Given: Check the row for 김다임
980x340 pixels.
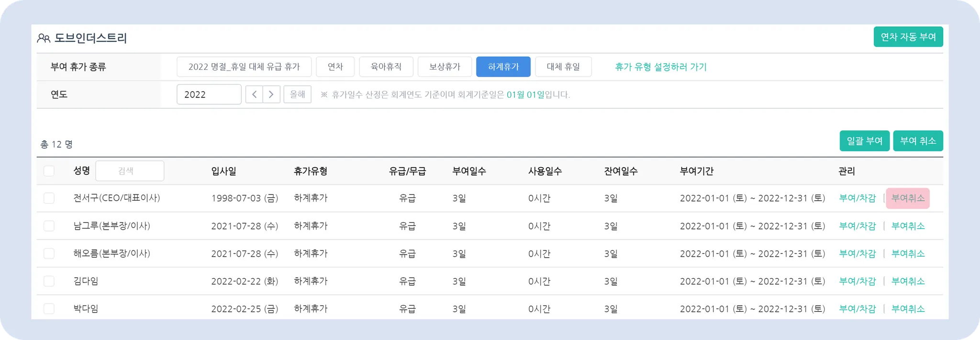Looking at the screenshot, I should (x=49, y=281).
